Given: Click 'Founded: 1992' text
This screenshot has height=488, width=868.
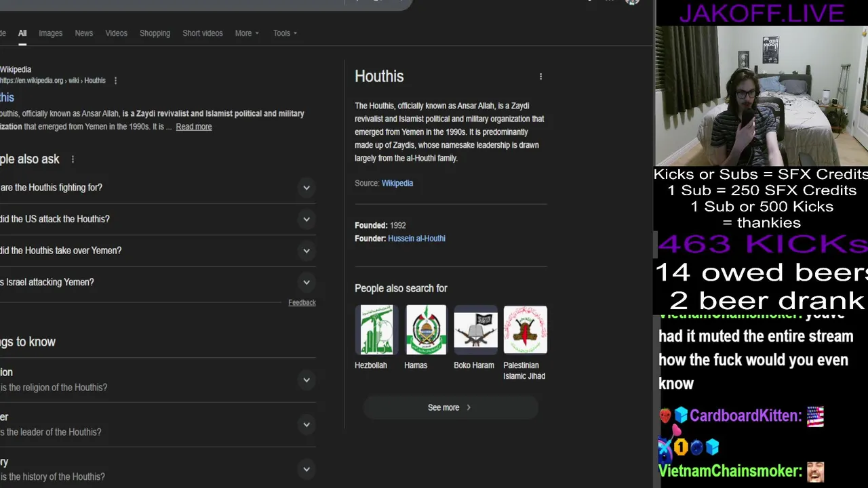Looking at the screenshot, I should click(380, 225).
